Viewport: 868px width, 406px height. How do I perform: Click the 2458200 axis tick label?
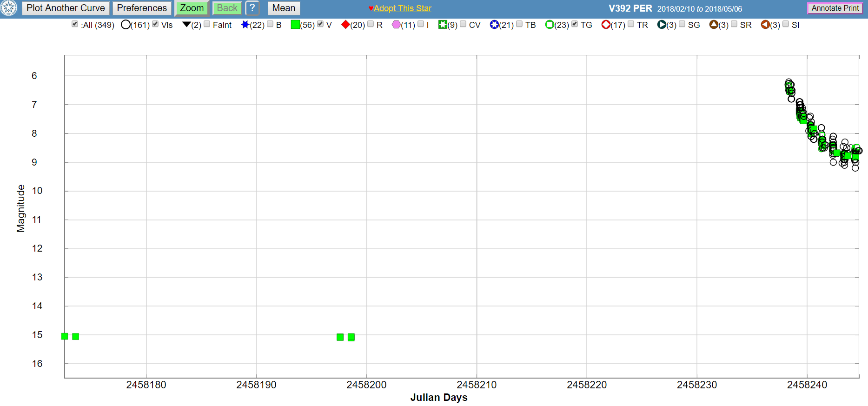[x=366, y=385]
